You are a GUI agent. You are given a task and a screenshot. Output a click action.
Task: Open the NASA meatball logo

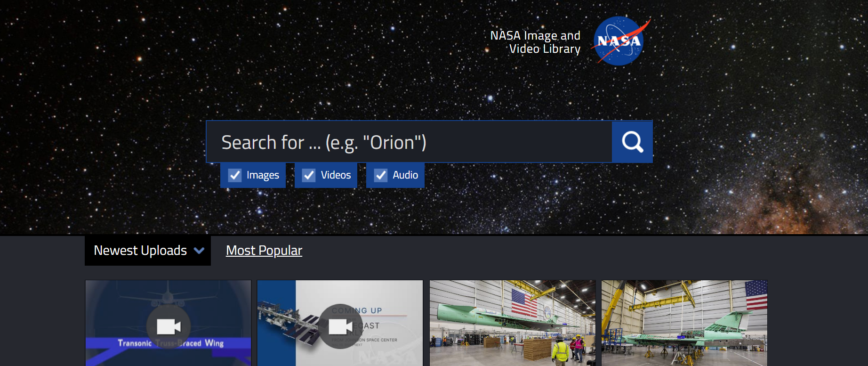click(x=620, y=41)
